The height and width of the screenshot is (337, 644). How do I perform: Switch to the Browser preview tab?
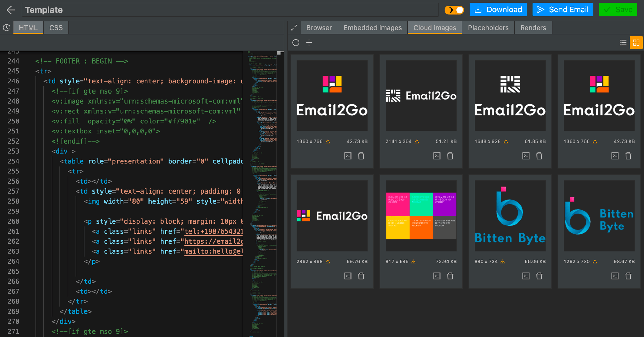coord(319,27)
